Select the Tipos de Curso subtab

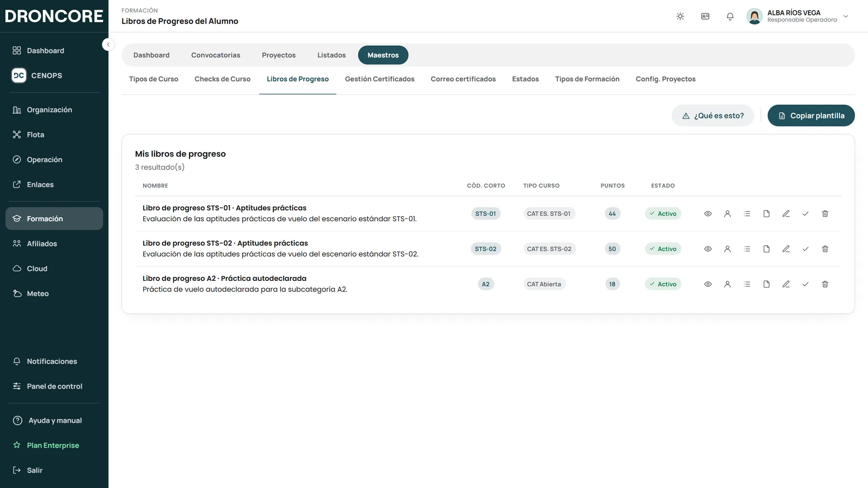pos(153,79)
